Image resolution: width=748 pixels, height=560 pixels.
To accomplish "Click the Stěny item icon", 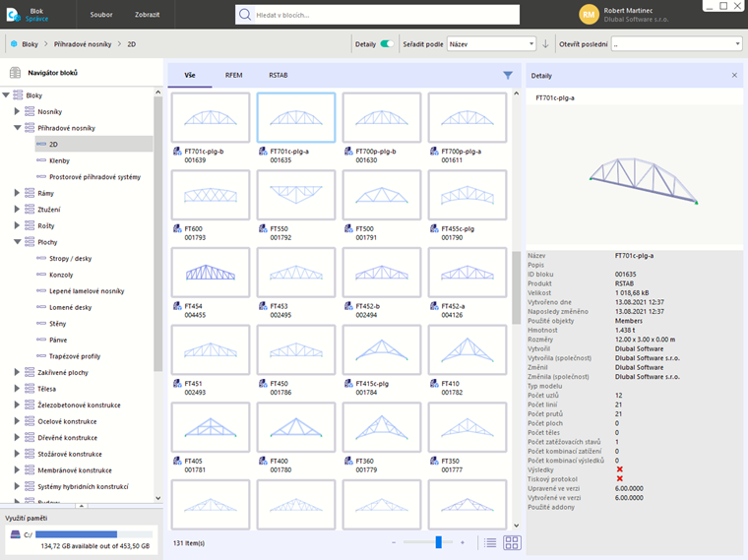I will 41,324.
